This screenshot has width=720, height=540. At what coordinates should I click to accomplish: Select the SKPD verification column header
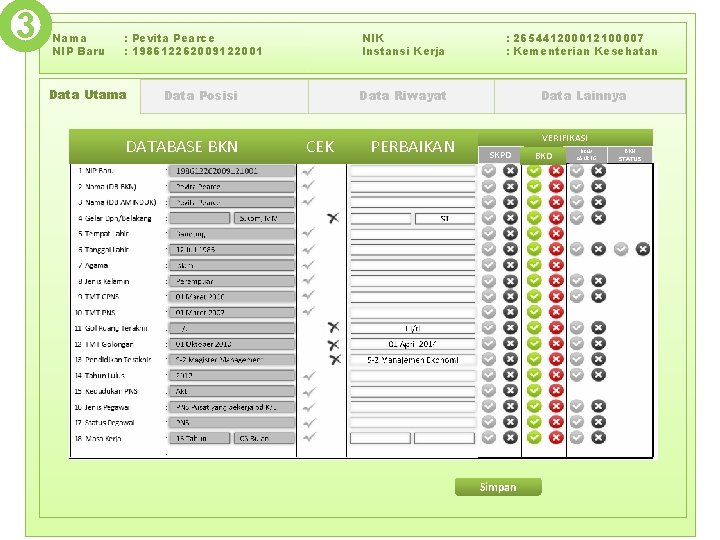(x=500, y=155)
